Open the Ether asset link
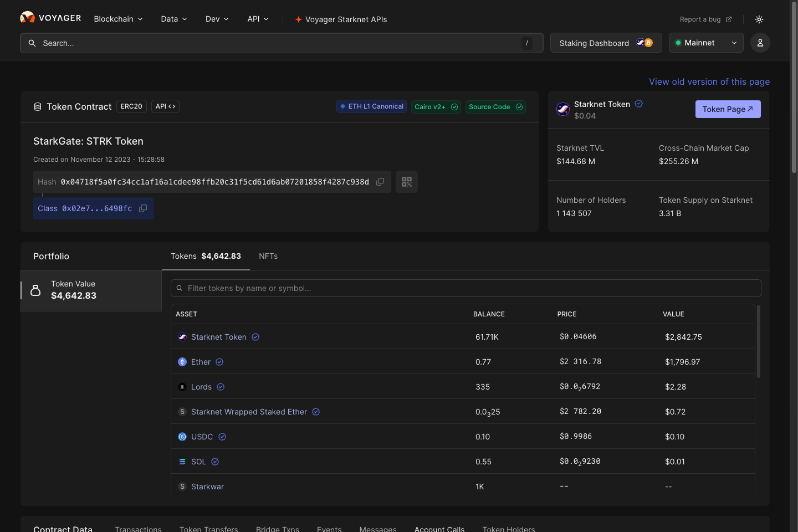Screen dimensions: 798x532 point(201,362)
